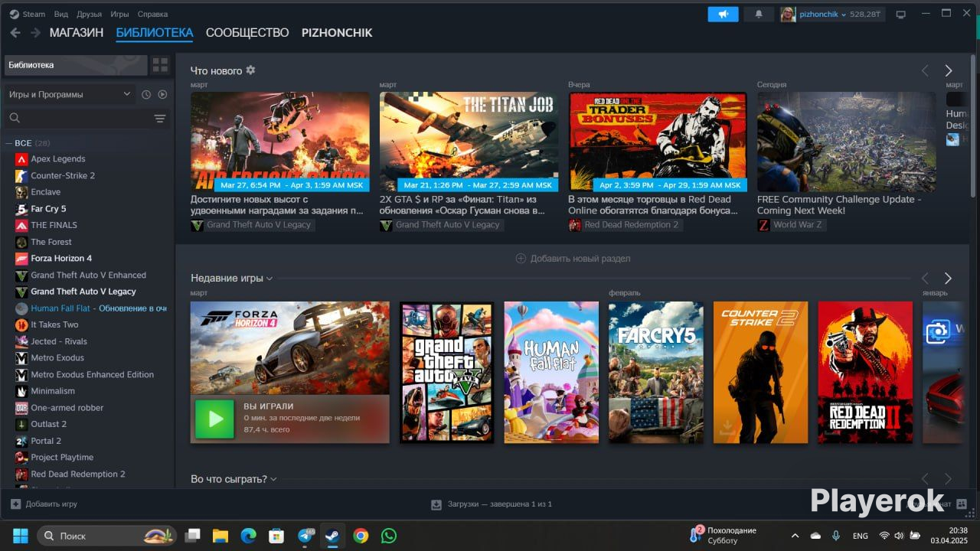The height and width of the screenshot is (551, 980).
Task: Open The Titan Job news card
Action: tap(469, 142)
